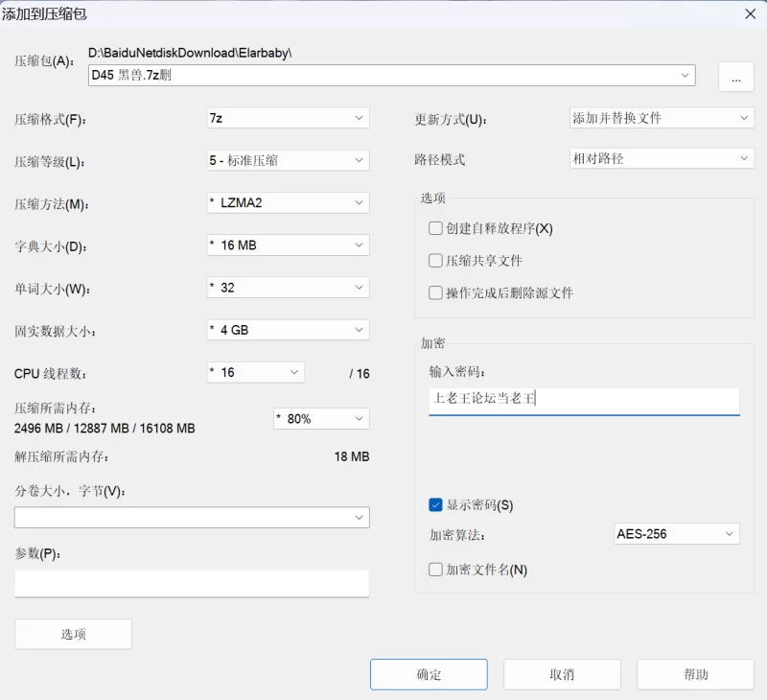Open the 压缩格式 7z dropdown
767x700 pixels.
click(289, 118)
